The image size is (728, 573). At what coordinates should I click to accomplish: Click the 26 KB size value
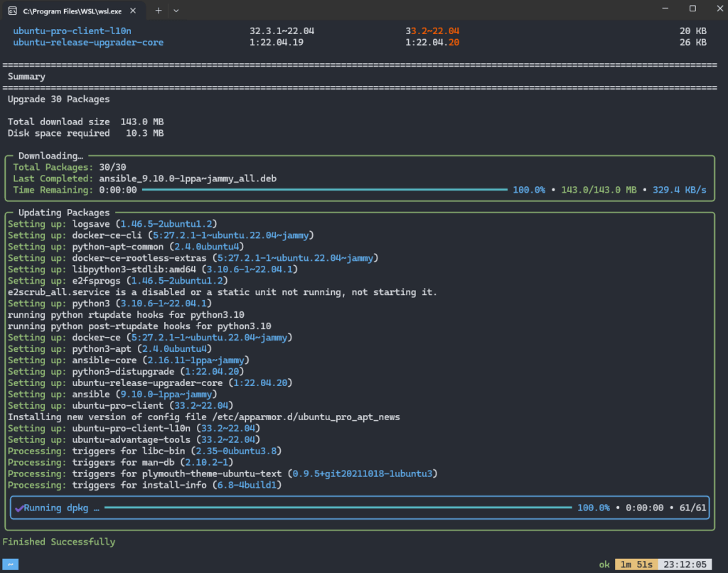click(692, 42)
